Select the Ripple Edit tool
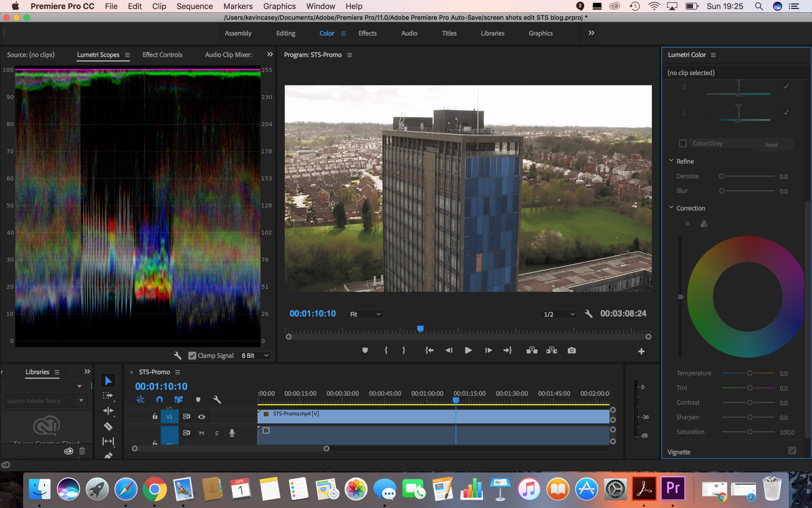This screenshot has width=812, height=508. pos(108,411)
